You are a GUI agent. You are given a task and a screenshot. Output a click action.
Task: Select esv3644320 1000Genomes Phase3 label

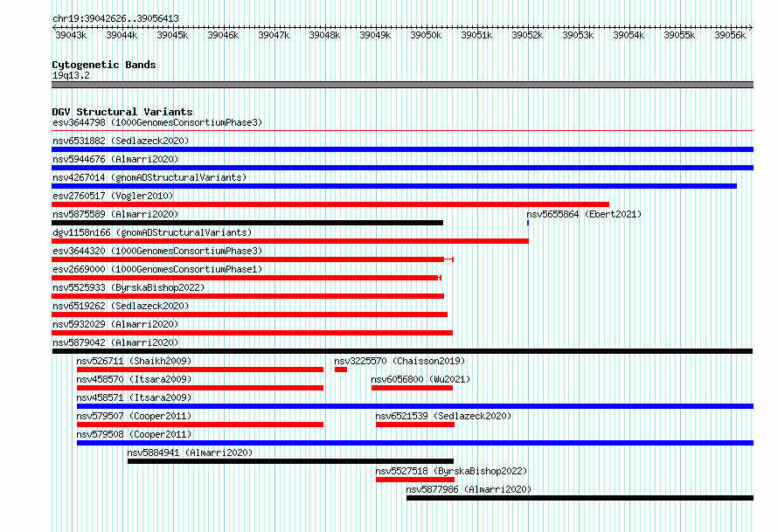pyautogui.click(x=157, y=251)
